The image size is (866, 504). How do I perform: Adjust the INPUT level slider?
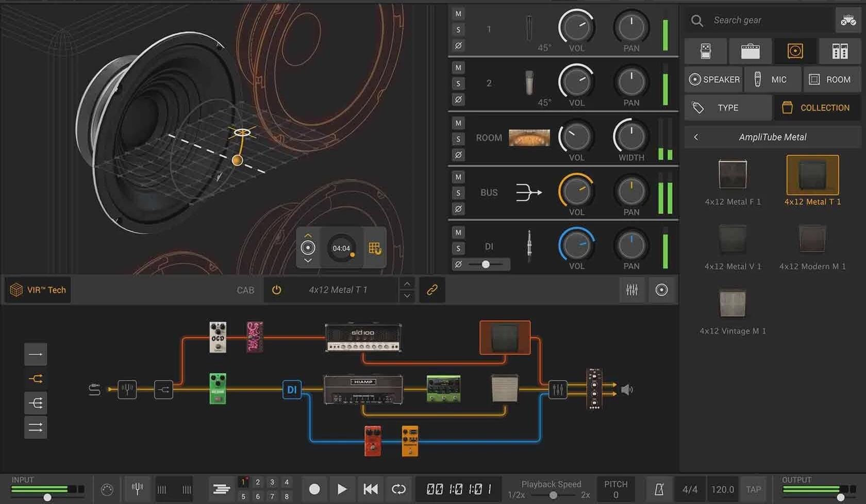coord(47,497)
